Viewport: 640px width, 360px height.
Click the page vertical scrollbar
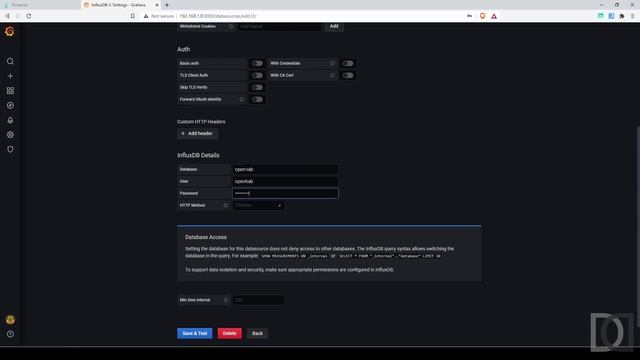(638, 227)
